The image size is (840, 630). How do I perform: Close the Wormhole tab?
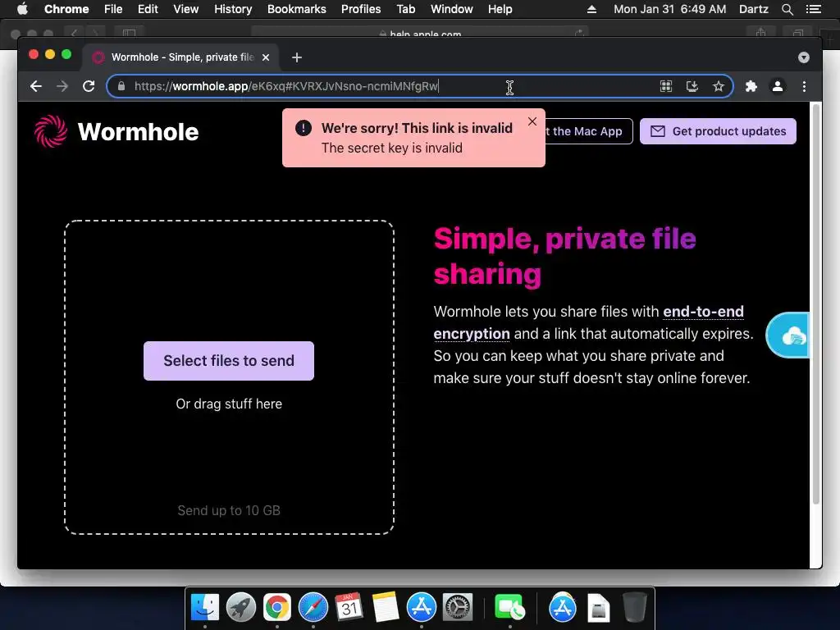pos(266,57)
